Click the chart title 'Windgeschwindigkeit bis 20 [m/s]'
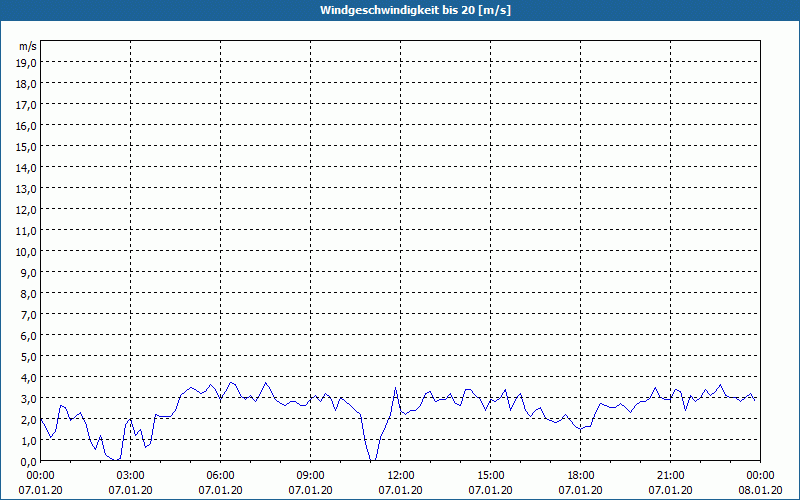 pyautogui.click(x=415, y=10)
